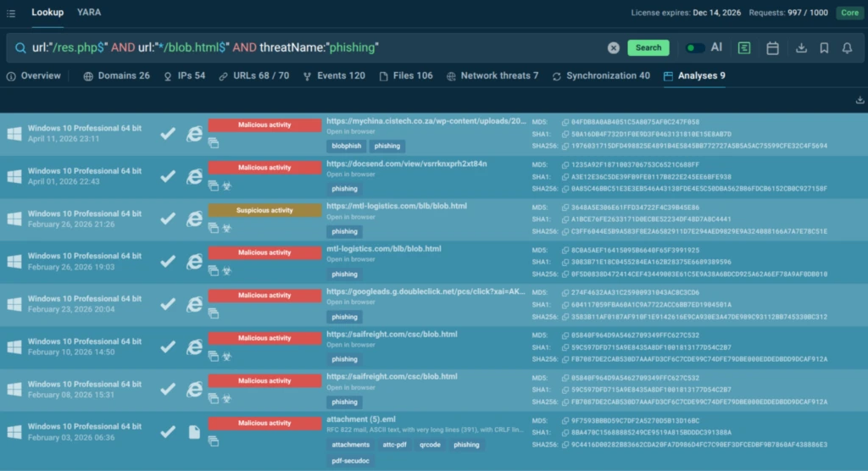This screenshot has width=868, height=471.
Task: Click the Suspicious activity verdict label
Action: coord(264,210)
